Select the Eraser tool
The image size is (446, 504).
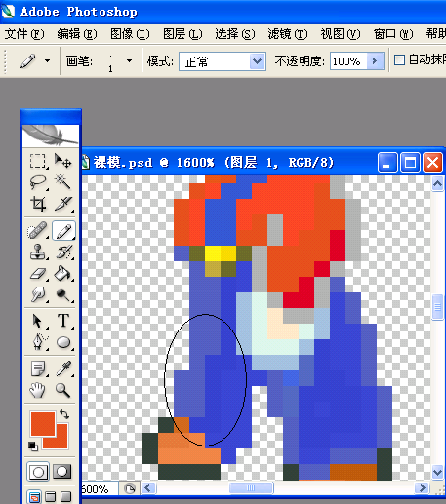coord(38,273)
